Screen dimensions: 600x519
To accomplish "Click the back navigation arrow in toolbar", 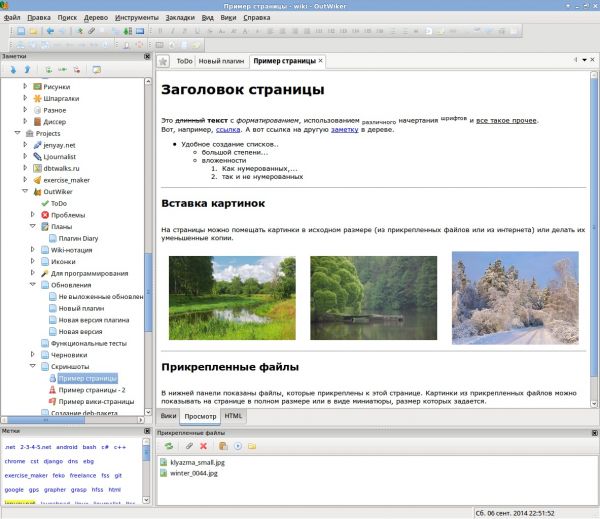I will 50,32.
